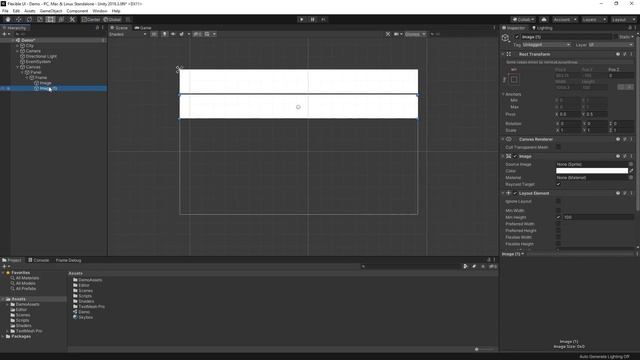The image size is (640, 360).
Task: Click the Play button
Action: pyautogui.click(x=301, y=20)
